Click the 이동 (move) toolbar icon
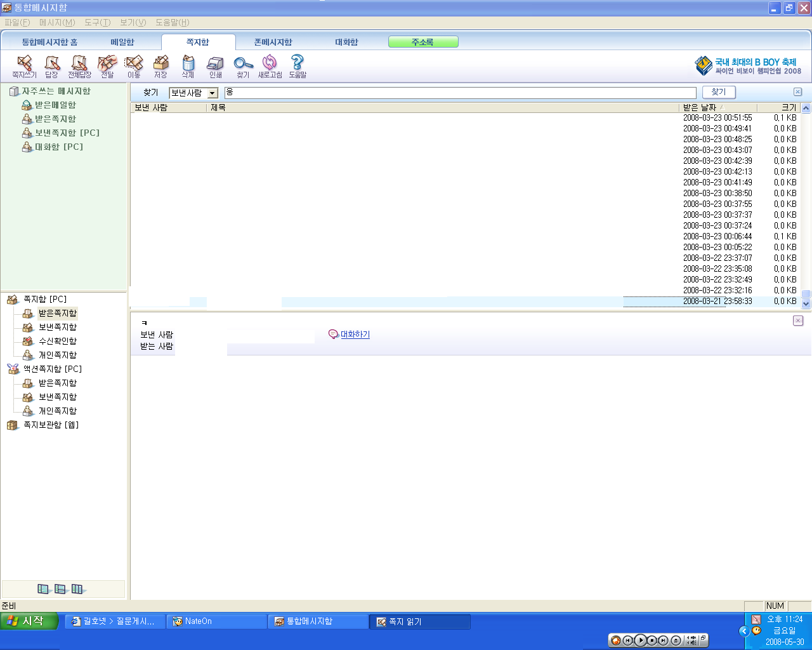The width and height of the screenshot is (812, 650). [134, 65]
